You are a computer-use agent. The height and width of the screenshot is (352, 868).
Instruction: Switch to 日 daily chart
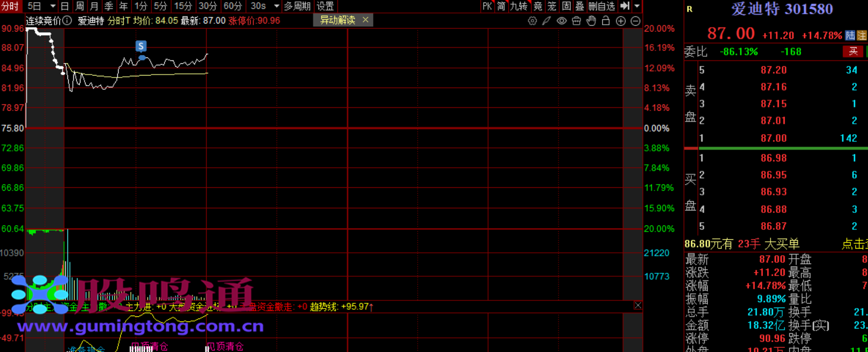[65, 6]
